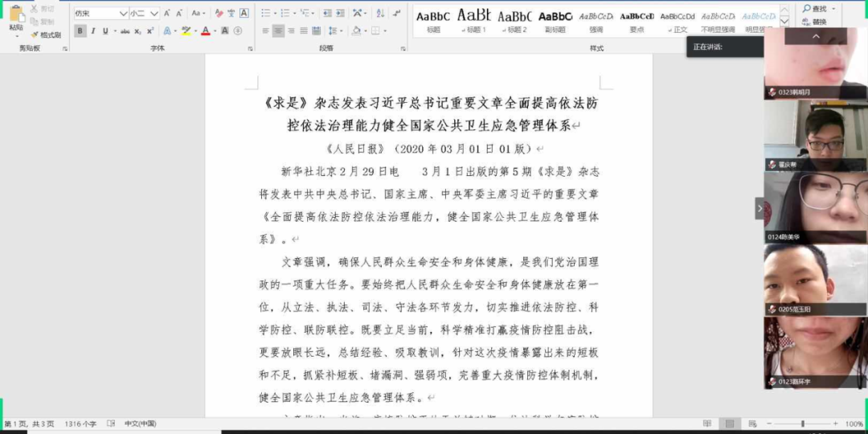The height and width of the screenshot is (434, 868).
Task: Open the Paragraph dialog launcher (段落)
Action: 403,49
